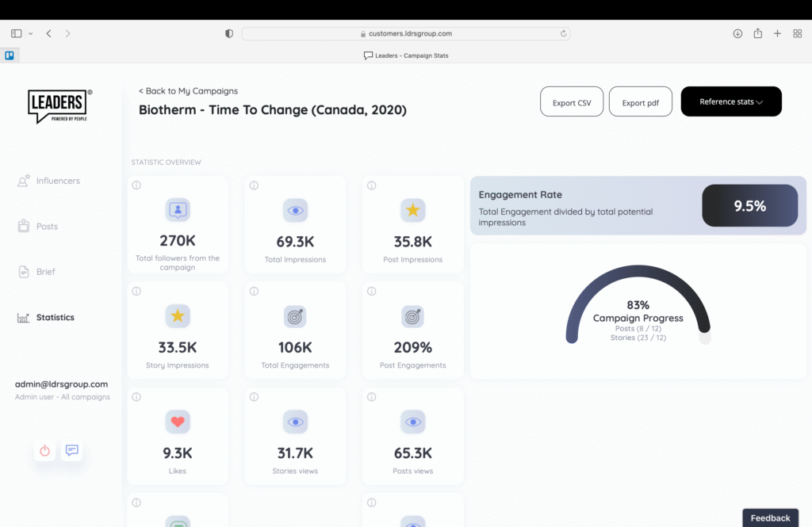Click the power icon above the chat bubble

[44, 451]
